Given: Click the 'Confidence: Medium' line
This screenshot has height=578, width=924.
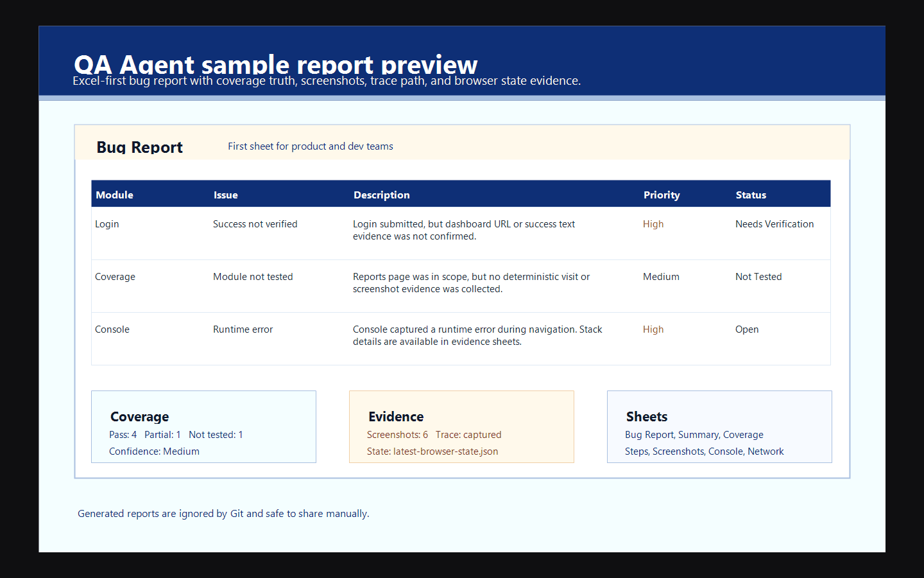Looking at the screenshot, I should tap(154, 451).
